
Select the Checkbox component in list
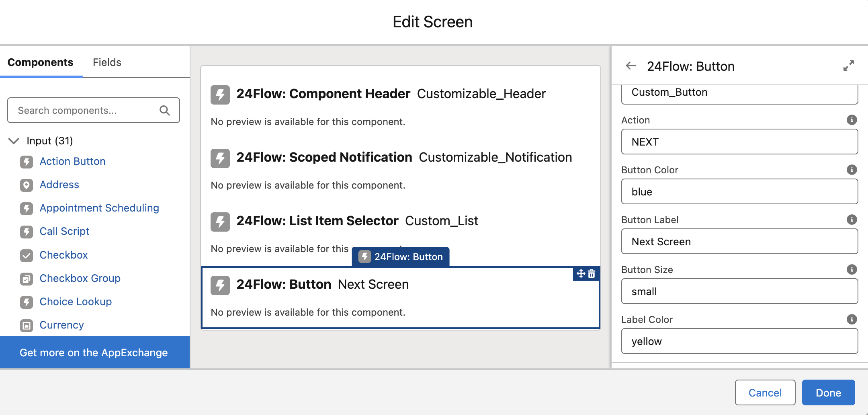(x=63, y=255)
